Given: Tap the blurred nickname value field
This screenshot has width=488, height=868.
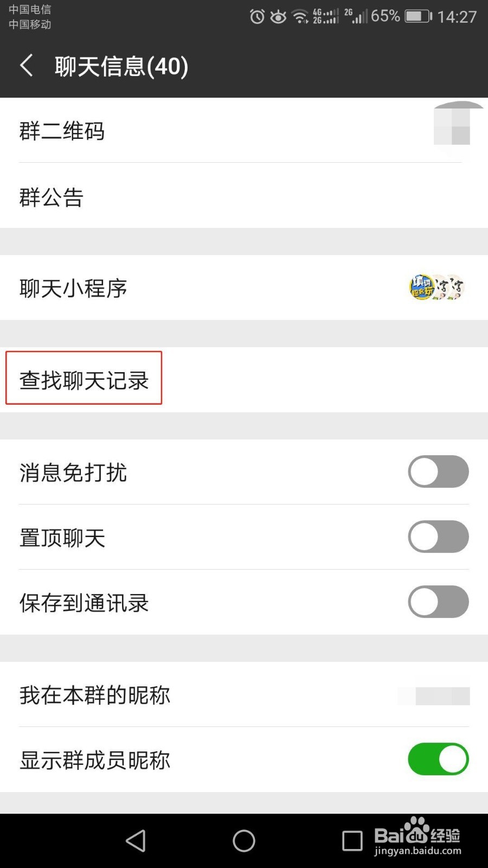Looking at the screenshot, I should (434, 695).
